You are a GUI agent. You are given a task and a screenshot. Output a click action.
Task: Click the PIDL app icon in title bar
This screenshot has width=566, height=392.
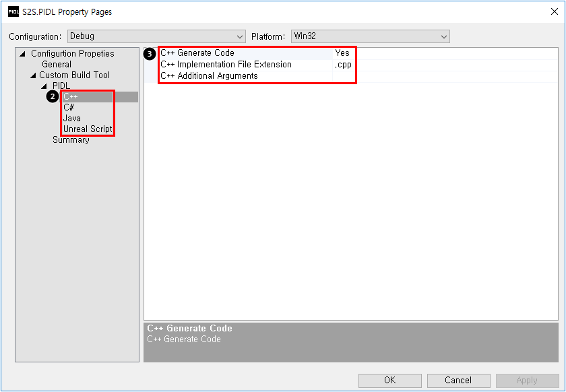13,11
